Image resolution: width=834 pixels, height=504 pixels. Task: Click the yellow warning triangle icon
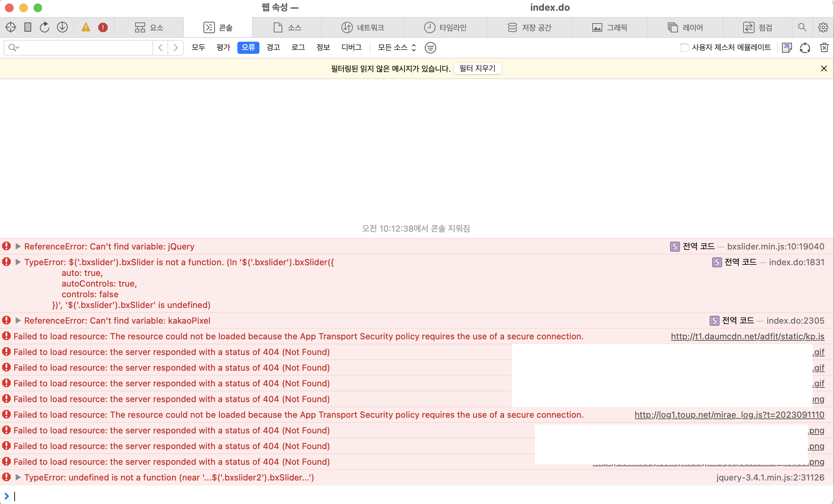tap(86, 27)
